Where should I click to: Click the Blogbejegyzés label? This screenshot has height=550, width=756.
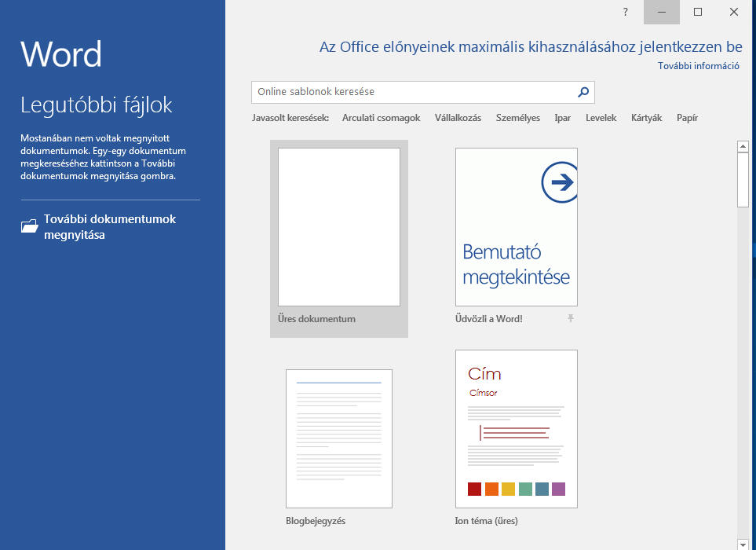(x=316, y=521)
